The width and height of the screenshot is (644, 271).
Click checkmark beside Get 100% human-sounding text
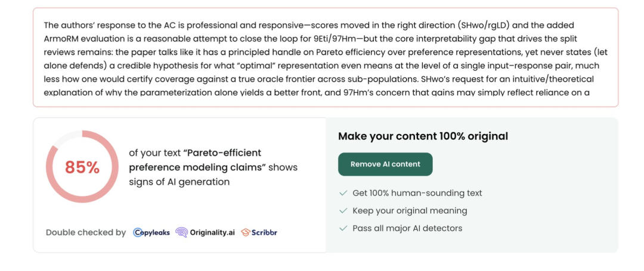click(x=343, y=193)
